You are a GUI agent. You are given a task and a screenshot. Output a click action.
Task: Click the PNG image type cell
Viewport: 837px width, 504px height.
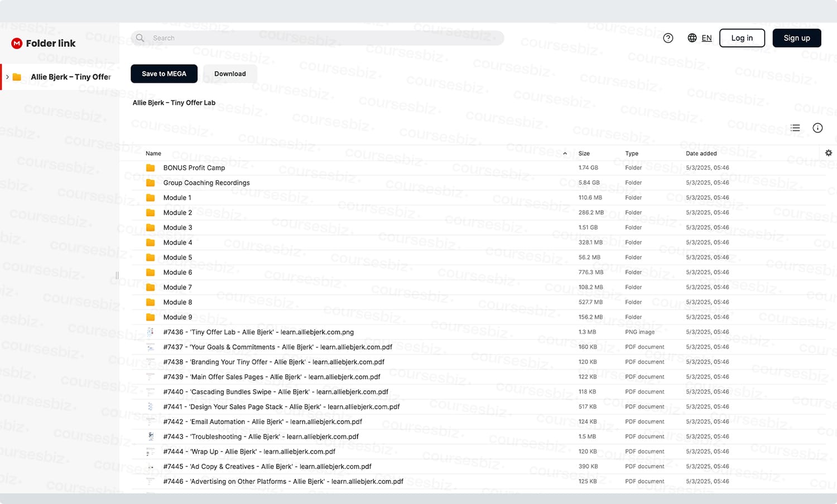tap(640, 332)
